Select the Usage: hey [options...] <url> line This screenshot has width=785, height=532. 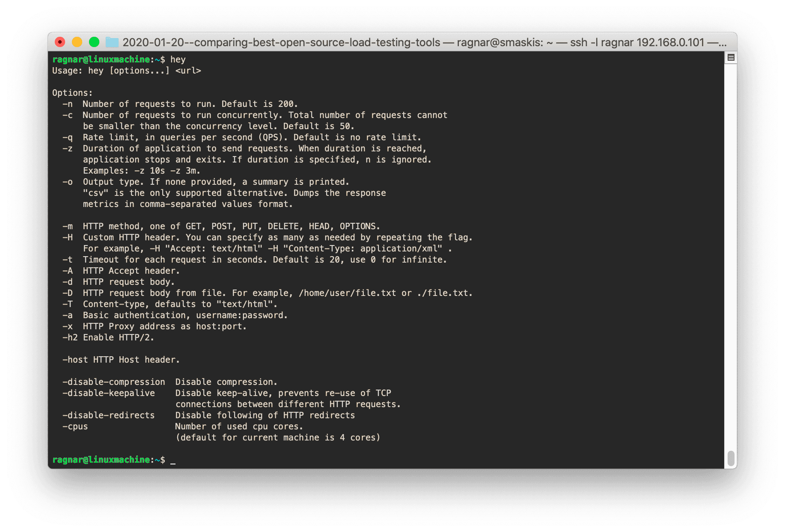pos(126,71)
